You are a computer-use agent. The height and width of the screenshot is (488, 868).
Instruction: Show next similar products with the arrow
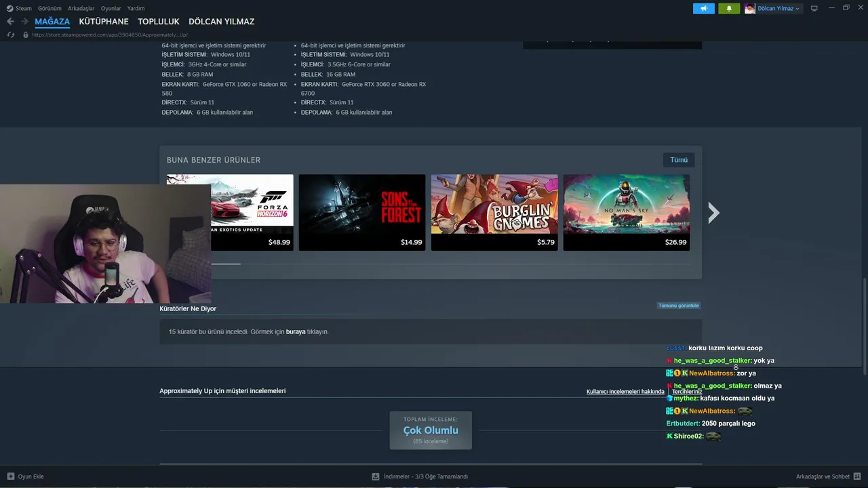[713, 213]
